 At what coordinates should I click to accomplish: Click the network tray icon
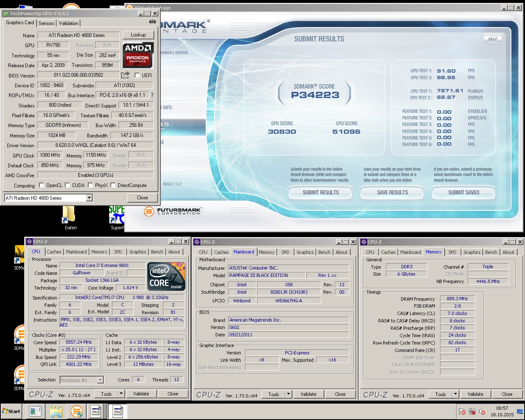click(472, 411)
